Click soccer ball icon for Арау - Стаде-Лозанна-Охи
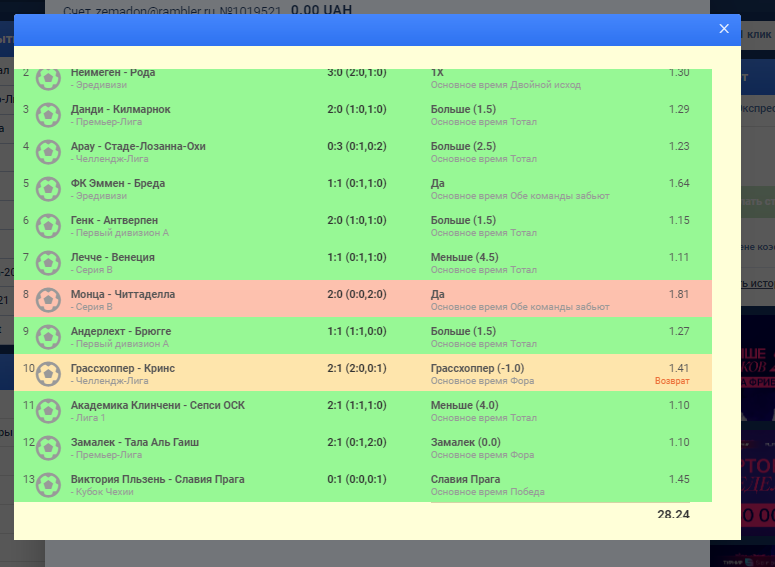 point(48,152)
